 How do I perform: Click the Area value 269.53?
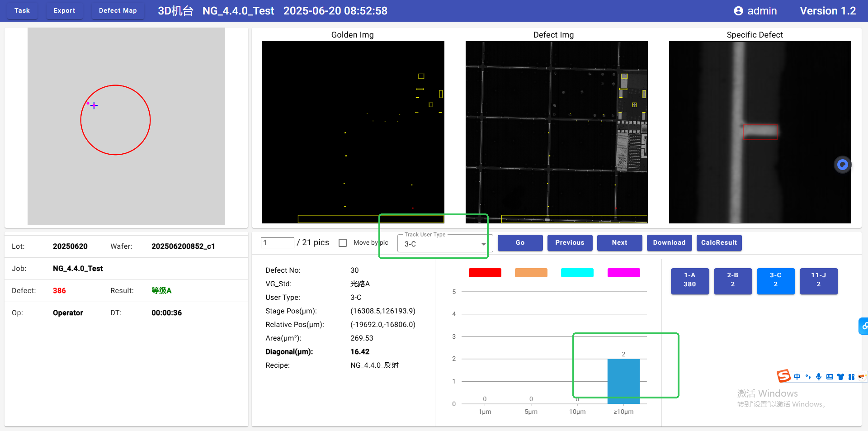(x=362, y=338)
